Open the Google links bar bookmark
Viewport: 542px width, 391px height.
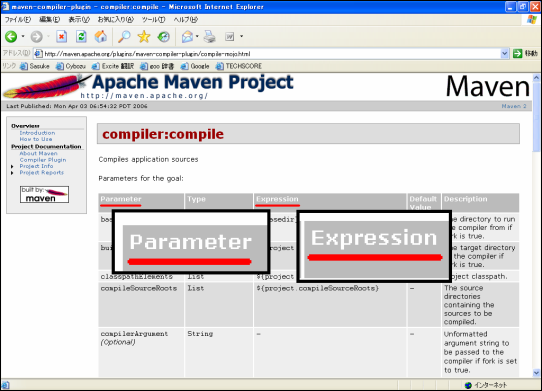click(x=195, y=66)
